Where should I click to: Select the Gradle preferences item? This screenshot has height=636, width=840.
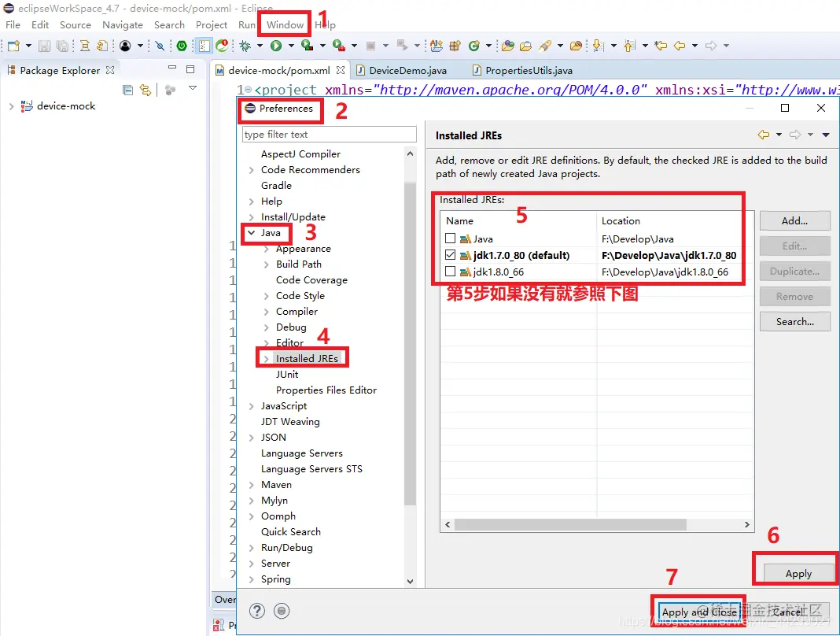[x=276, y=186]
